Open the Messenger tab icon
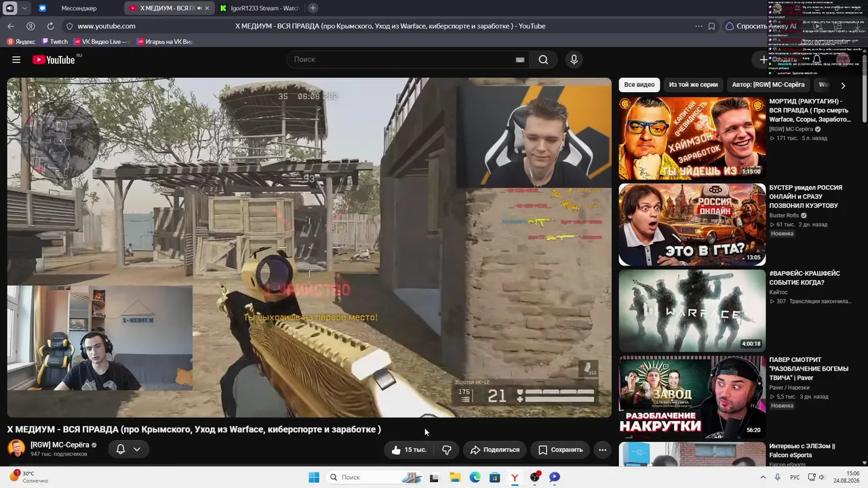 pyautogui.click(x=43, y=8)
